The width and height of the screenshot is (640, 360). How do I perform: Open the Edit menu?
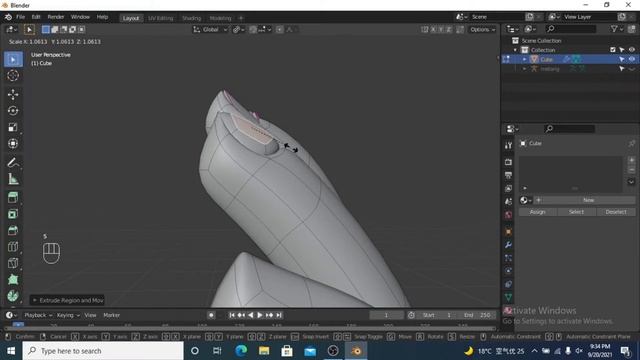pos(36,17)
